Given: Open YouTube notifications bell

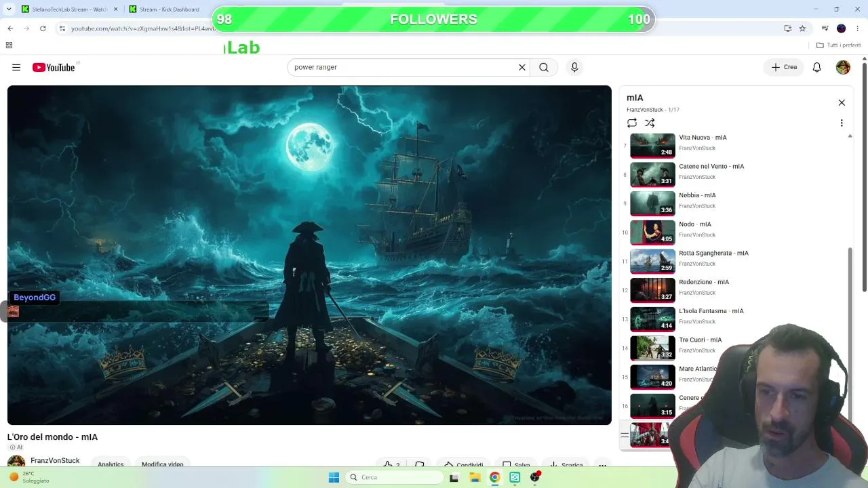Looking at the screenshot, I should tap(817, 67).
